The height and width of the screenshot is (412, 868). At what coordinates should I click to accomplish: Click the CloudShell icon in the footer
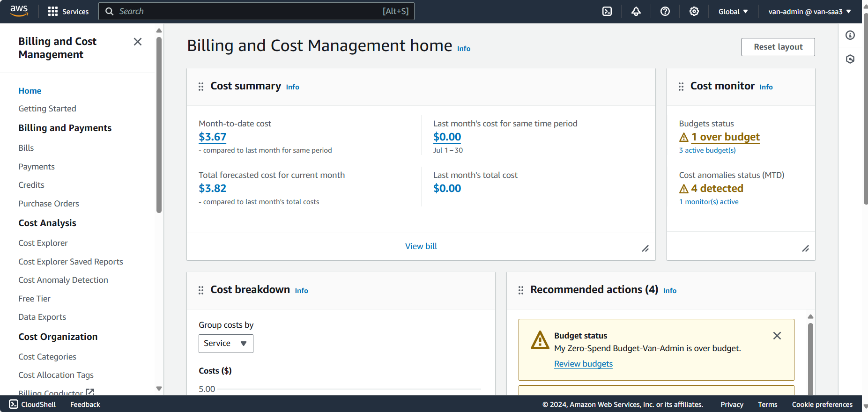[14, 404]
